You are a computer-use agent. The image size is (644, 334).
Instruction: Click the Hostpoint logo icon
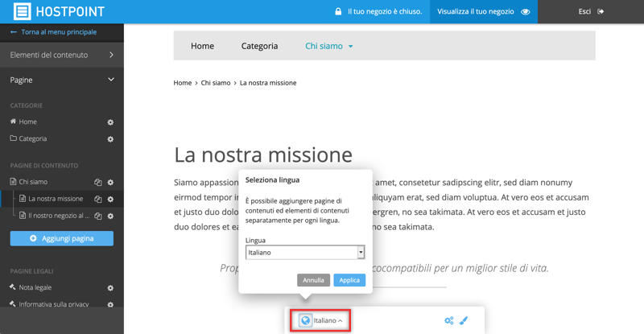pos(23,11)
